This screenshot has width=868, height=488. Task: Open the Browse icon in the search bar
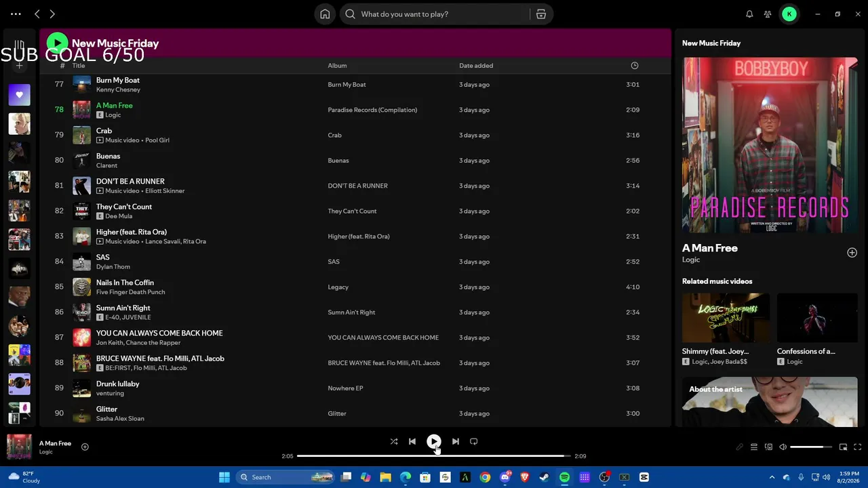point(541,14)
